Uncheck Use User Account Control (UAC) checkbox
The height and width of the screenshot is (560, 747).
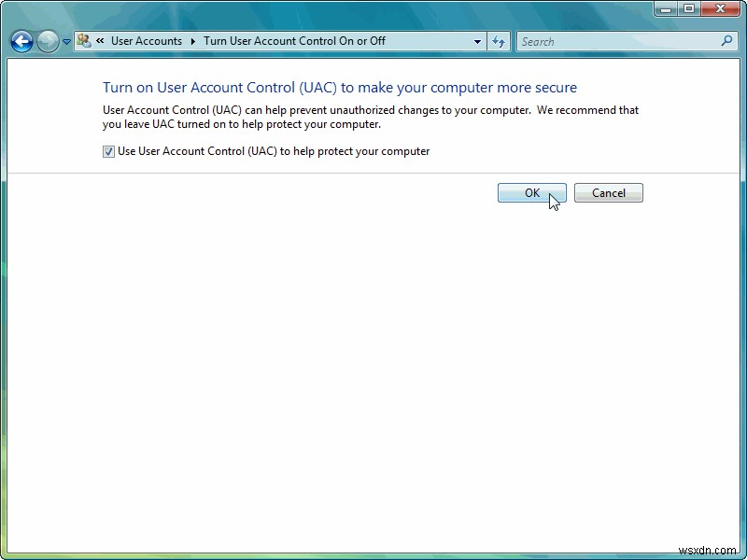[x=107, y=150]
